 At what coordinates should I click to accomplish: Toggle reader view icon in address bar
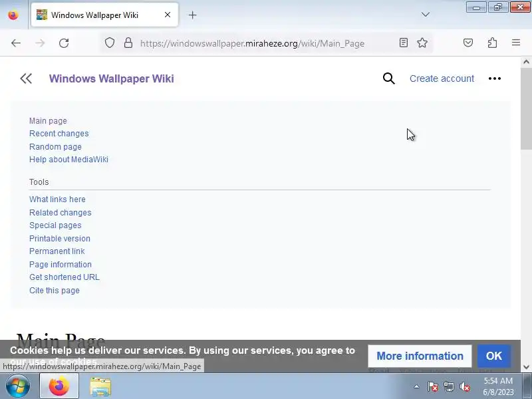tap(404, 43)
